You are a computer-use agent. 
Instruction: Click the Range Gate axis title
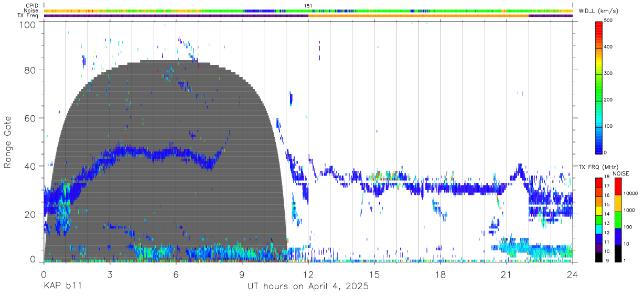click(8, 142)
